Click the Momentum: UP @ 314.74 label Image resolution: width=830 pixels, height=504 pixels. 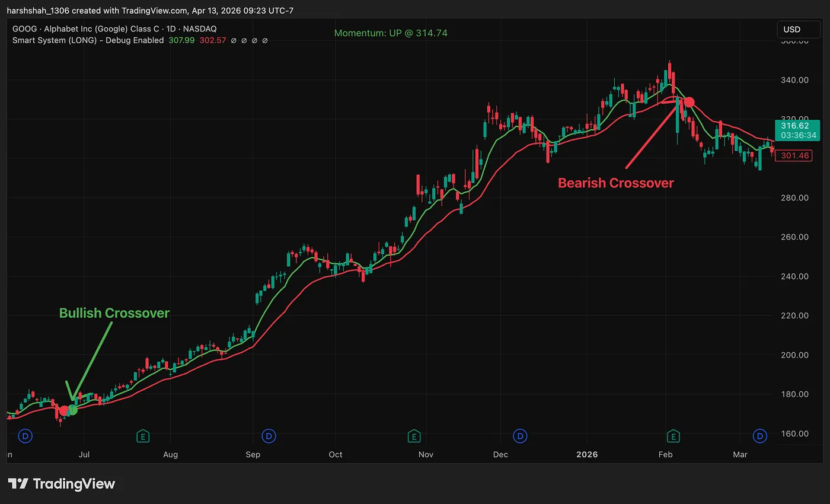tap(391, 33)
